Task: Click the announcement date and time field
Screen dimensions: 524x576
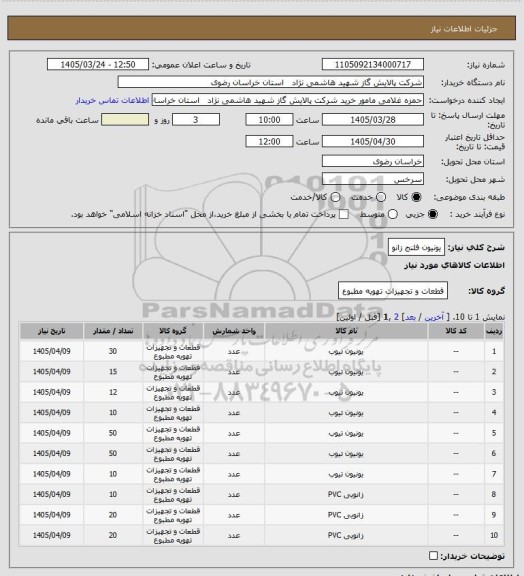Action: pos(98,64)
